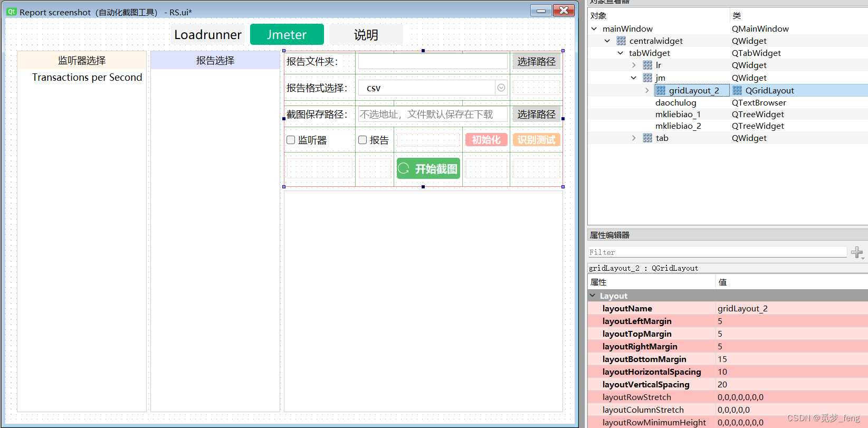Click 选择路径 button for 截图保存路径

[x=536, y=114]
